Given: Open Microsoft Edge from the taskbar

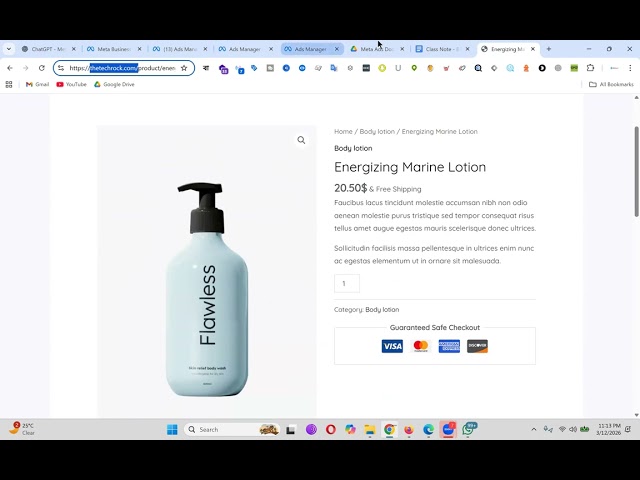Looking at the screenshot, I should tap(428, 429).
